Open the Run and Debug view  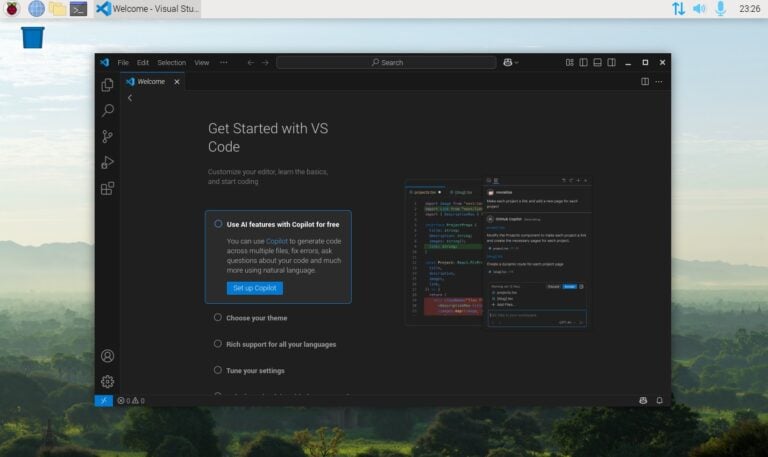click(x=107, y=162)
